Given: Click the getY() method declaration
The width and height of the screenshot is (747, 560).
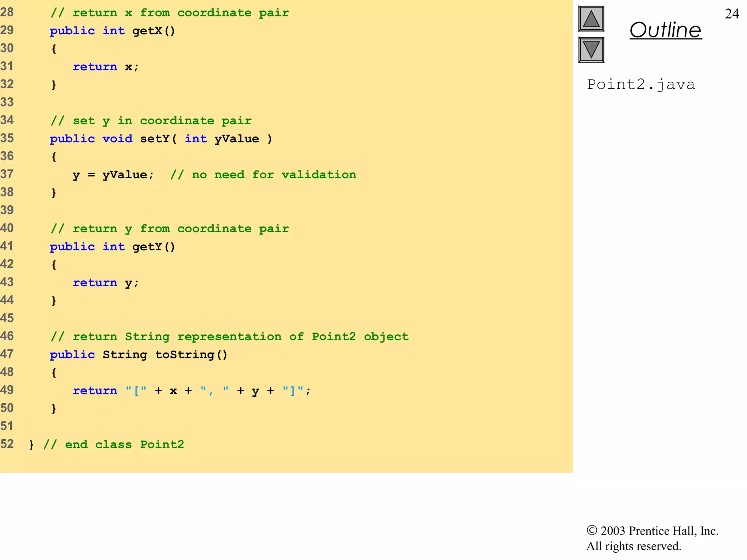Looking at the screenshot, I should (x=112, y=246).
